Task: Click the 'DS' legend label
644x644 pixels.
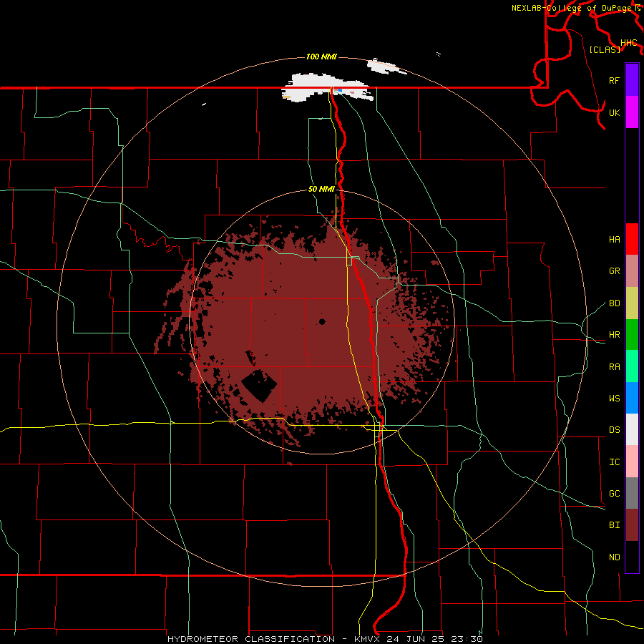Action: [614, 430]
